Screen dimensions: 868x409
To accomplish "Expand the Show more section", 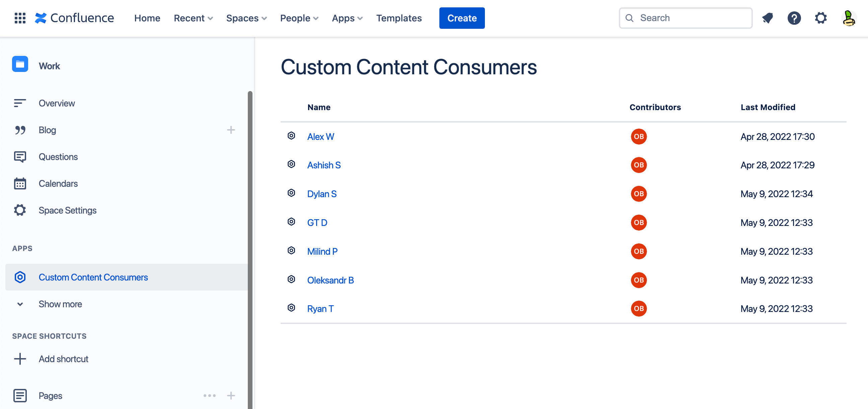I will pyautogui.click(x=60, y=304).
